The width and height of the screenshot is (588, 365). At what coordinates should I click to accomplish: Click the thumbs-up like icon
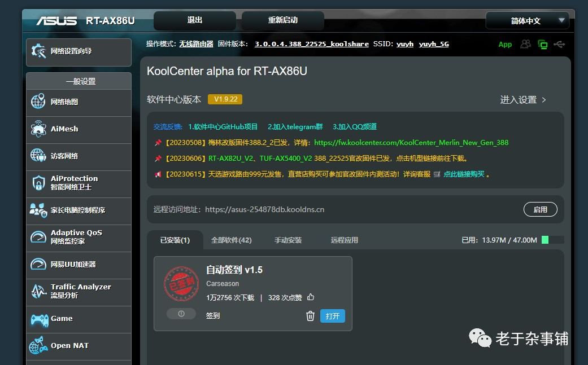[311, 297]
